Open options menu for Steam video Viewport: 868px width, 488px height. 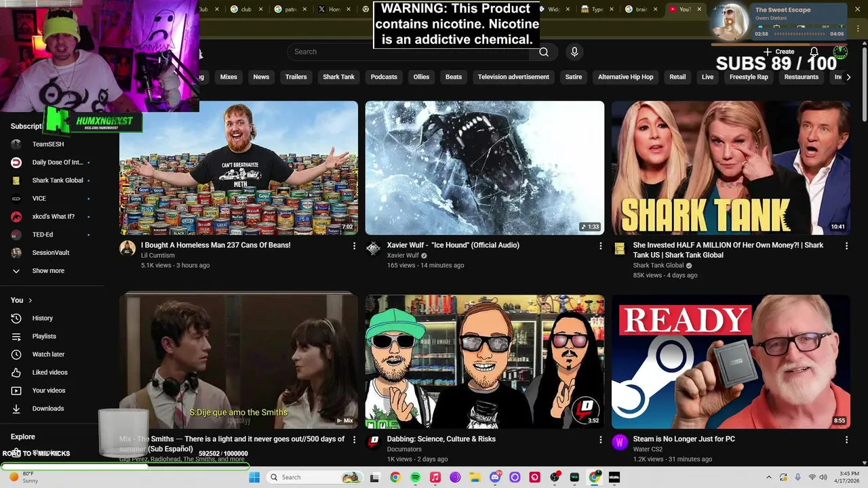click(x=846, y=440)
